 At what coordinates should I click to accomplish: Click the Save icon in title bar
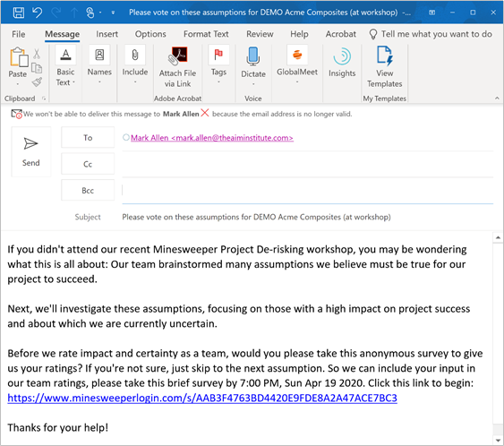click(x=18, y=13)
